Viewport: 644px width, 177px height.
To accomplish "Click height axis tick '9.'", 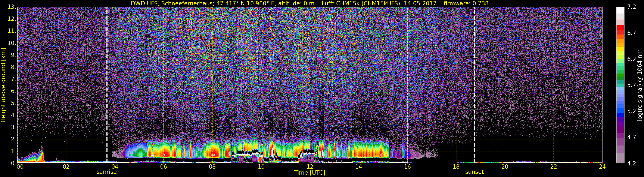I will (13, 55).
